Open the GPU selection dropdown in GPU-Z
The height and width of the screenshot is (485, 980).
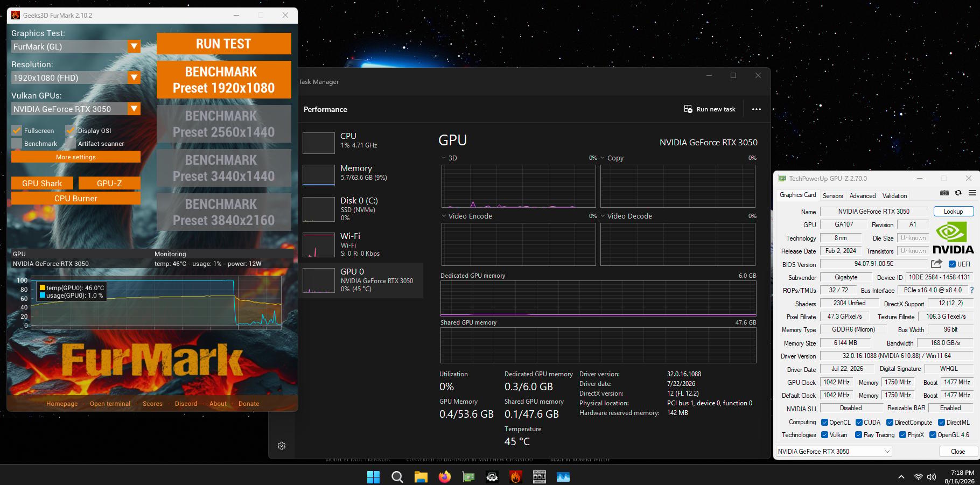coord(834,452)
